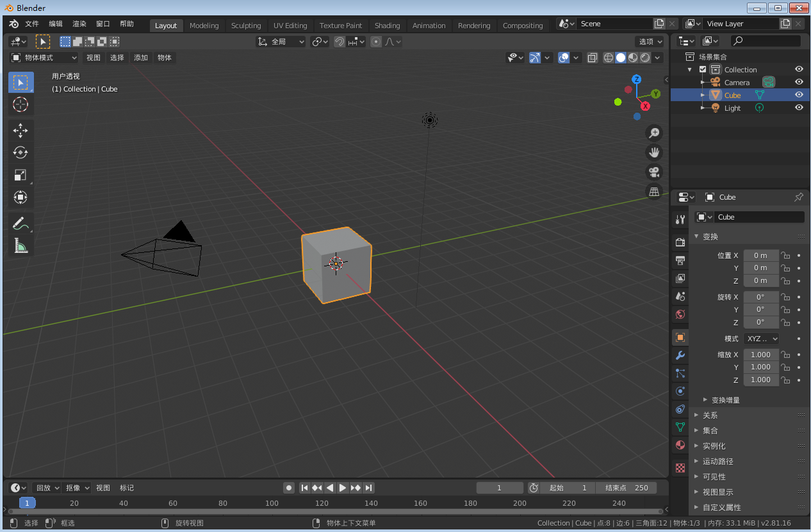The image size is (811, 532).
Task: Play the animation forward
Action: 343,488
